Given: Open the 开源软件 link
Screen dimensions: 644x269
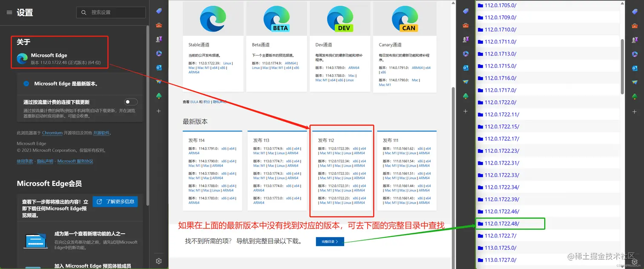Looking at the screenshot, I should tap(101, 133).
